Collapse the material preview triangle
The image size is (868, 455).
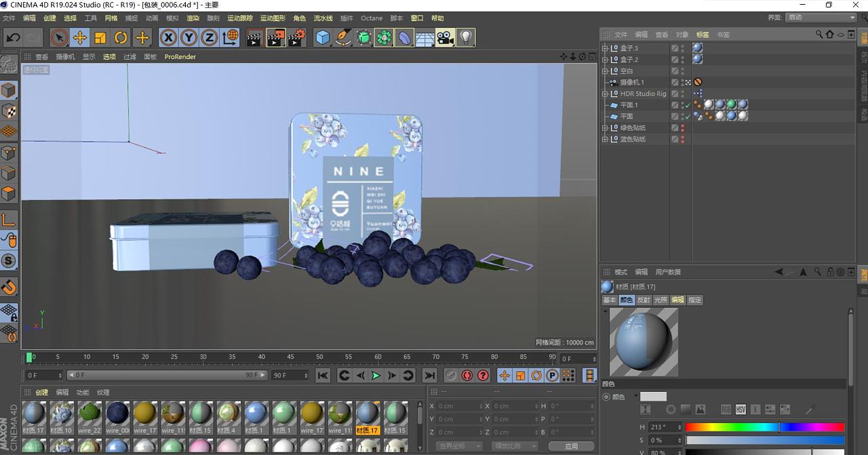[605, 311]
